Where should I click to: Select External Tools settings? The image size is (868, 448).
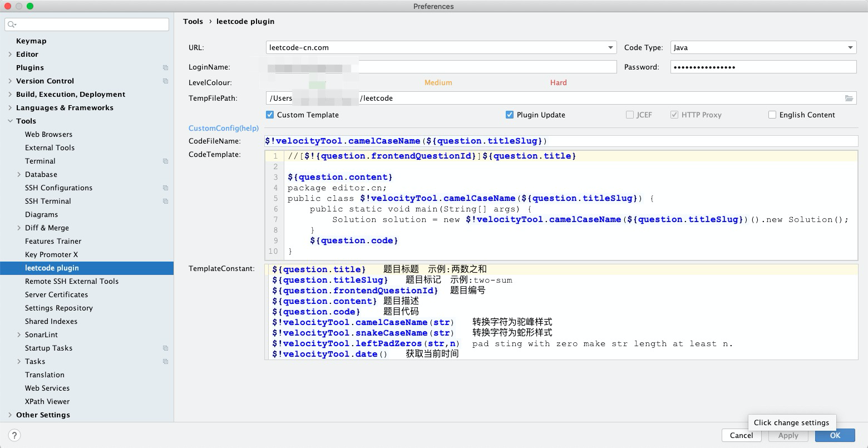point(50,148)
